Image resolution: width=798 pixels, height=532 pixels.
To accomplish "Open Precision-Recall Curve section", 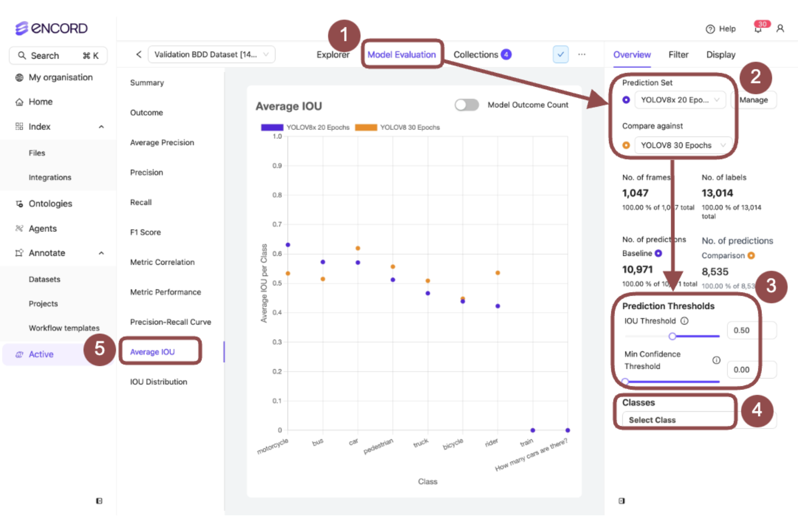I will click(170, 322).
